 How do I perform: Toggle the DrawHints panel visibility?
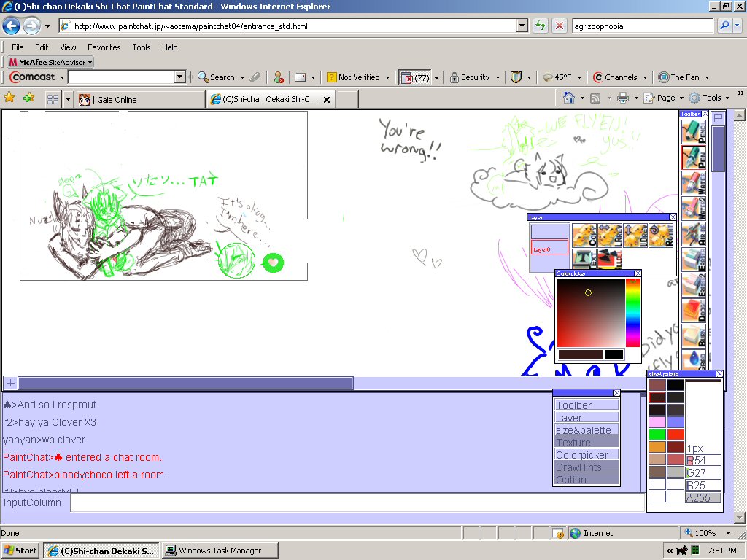pyautogui.click(x=587, y=467)
